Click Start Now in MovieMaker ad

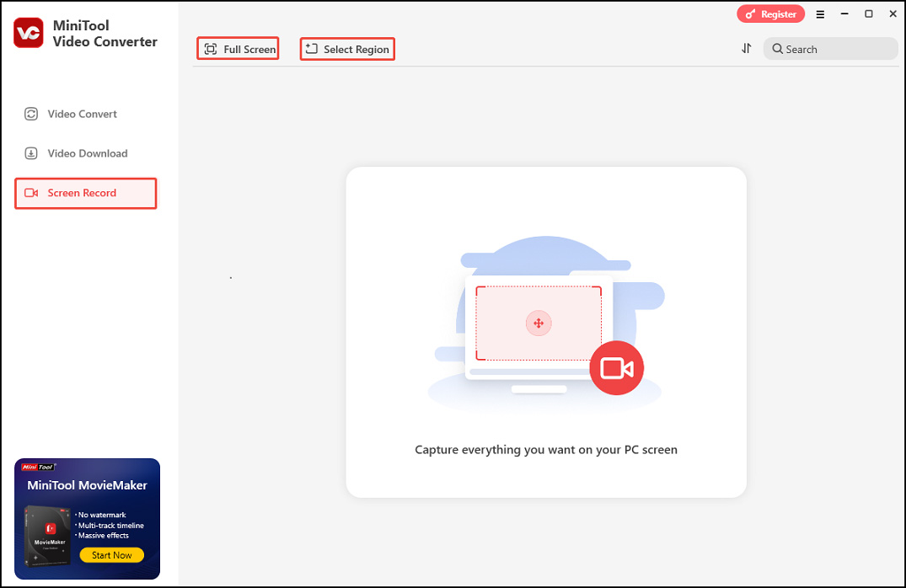(x=111, y=555)
